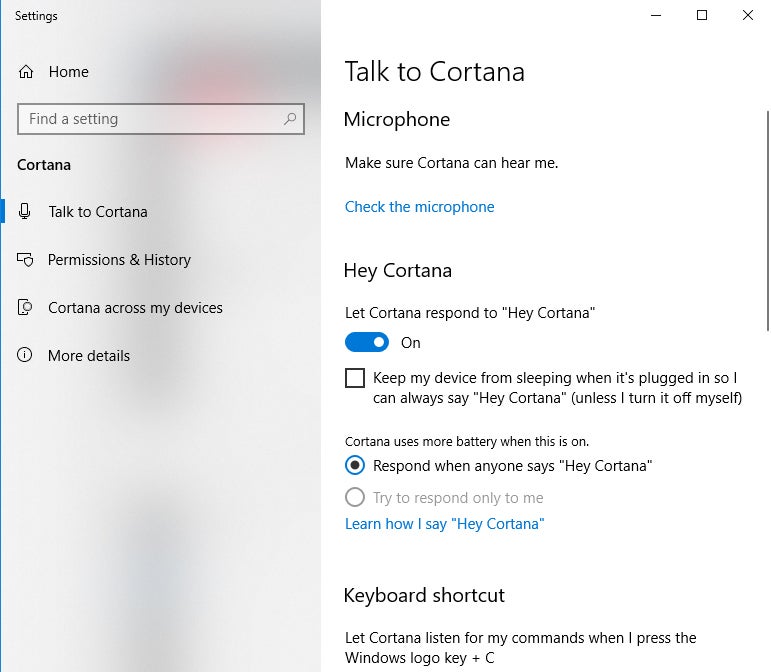
Task: Open the Check the microphone link
Action: pos(419,207)
